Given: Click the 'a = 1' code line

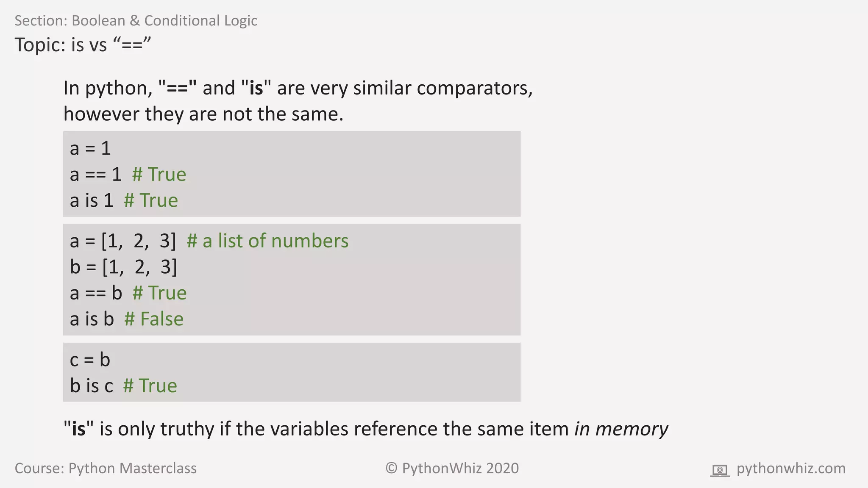Looking at the screenshot, I should 90,149.
